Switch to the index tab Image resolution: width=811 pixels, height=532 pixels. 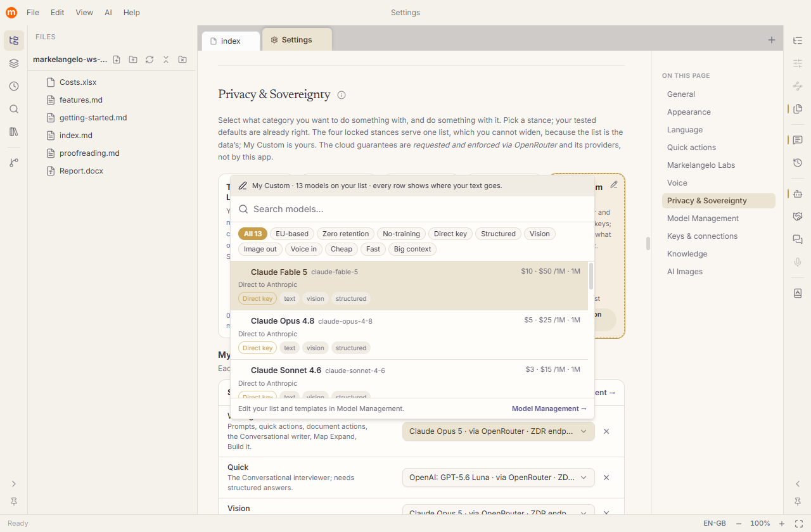coord(231,41)
